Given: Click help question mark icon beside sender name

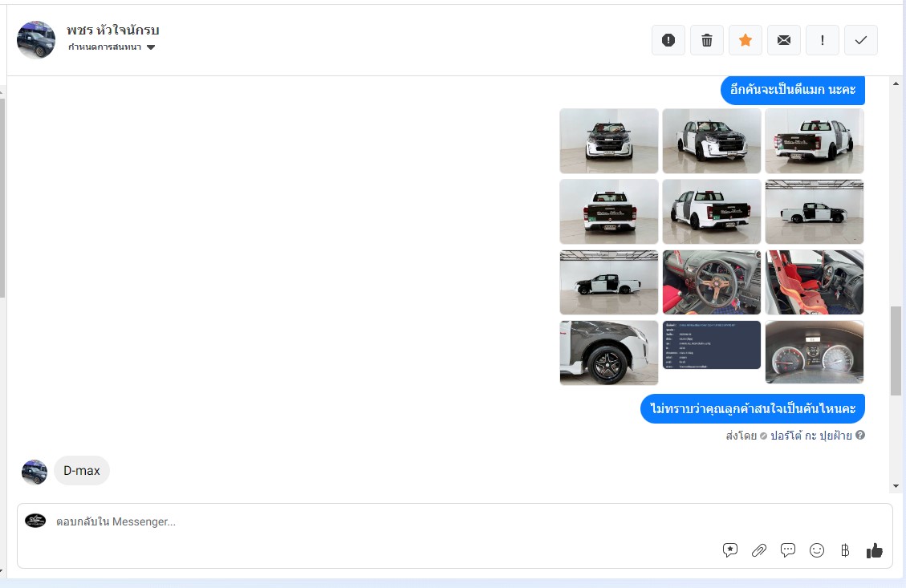Looking at the screenshot, I should pyautogui.click(x=859, y=435).
